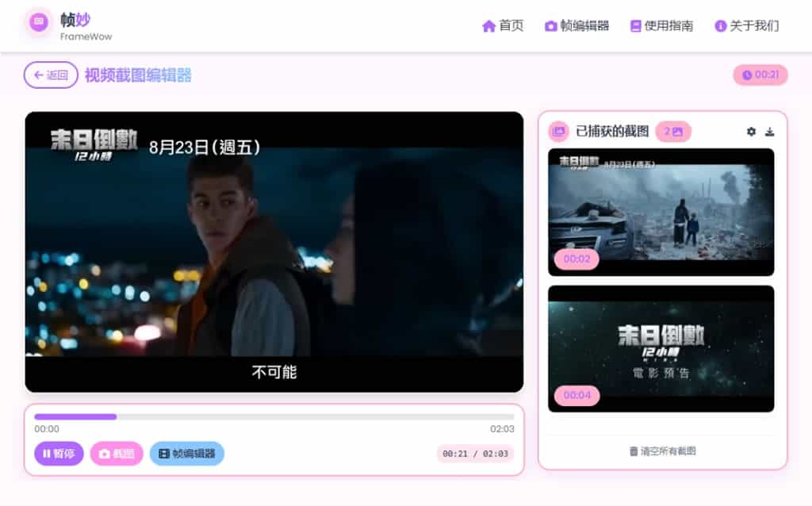Click the captured screenshots image icon
Image resolution: width=812 pixels, height=506 pixels.
pyautogui.click(x=558, y=132)
